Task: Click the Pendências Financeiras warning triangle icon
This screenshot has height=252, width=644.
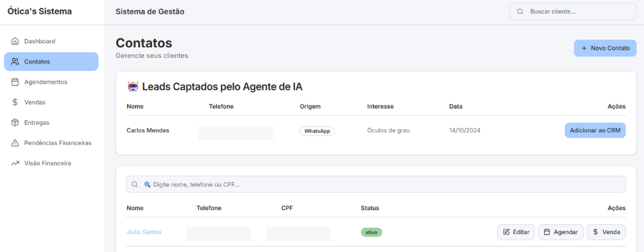Action: [15, 143]
